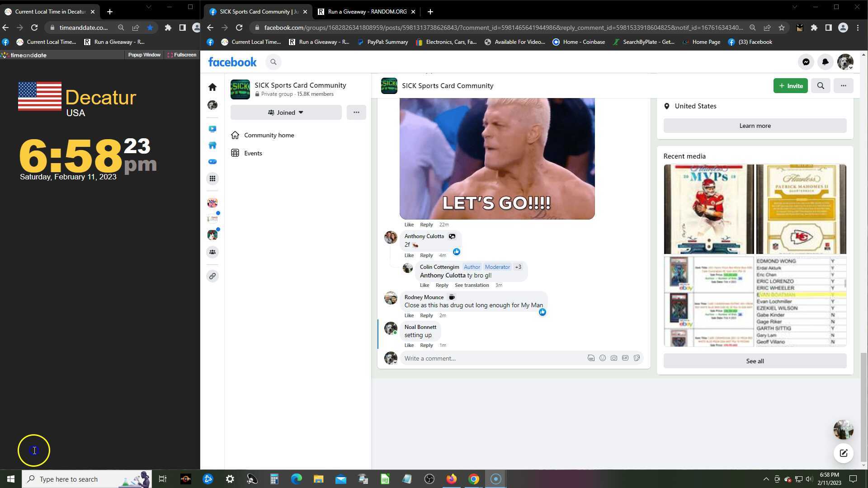The image size is (868, 488).
Task: Click the green Invite button
Action: pyautogui.click(x=790, y=86)
